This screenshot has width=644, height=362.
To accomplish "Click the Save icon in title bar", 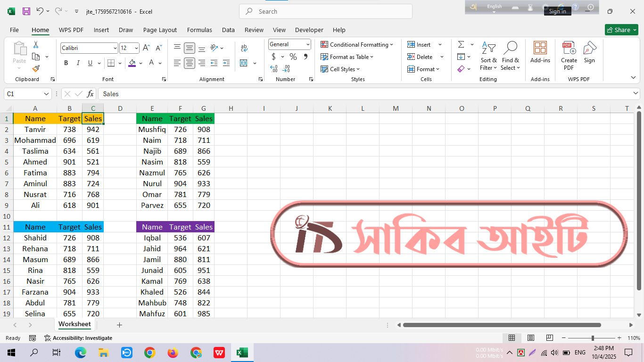I will [26, 11].
